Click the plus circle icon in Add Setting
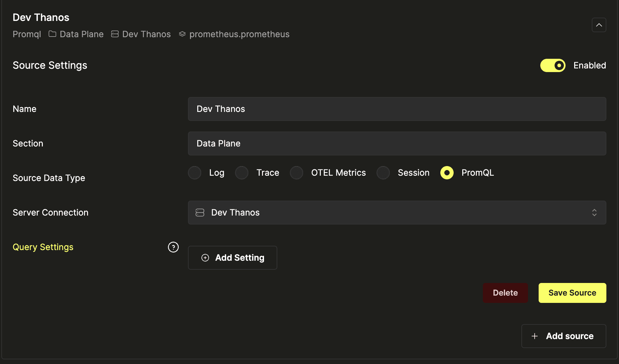Viewport: 619px width, 364px height. [x=205, y=258]
